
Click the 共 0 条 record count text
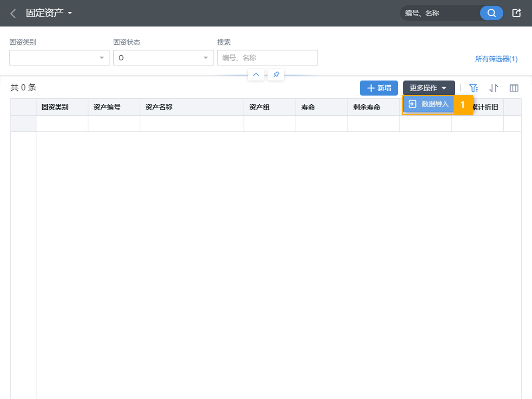point(23,87)
